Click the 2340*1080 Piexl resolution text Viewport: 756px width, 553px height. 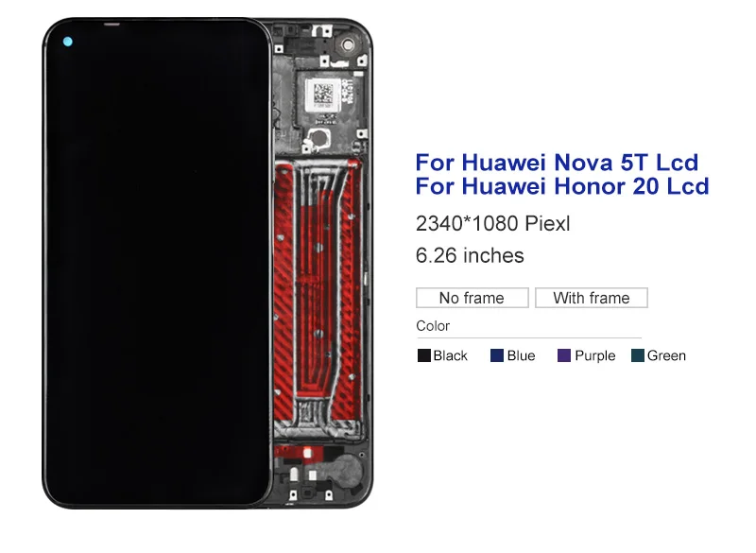pos(492,224)
